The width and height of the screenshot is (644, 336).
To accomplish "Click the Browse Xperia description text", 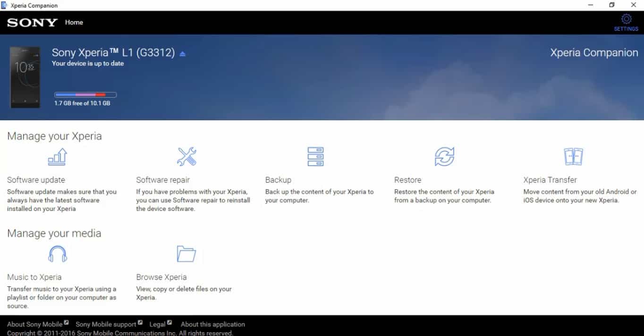I will pyautogui.click(x=184, y=293).
